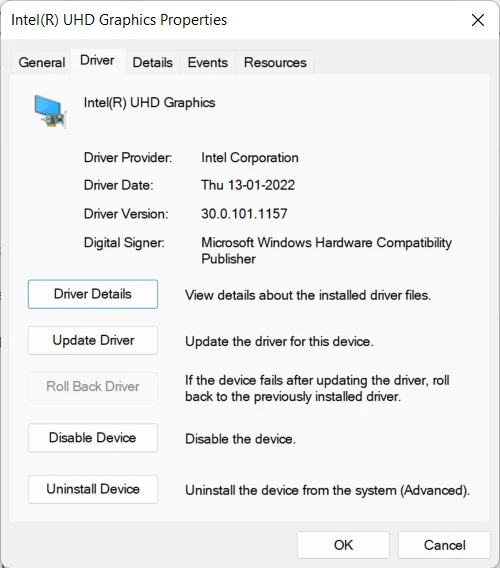Close the Properties dialog with X

(478, 20)
